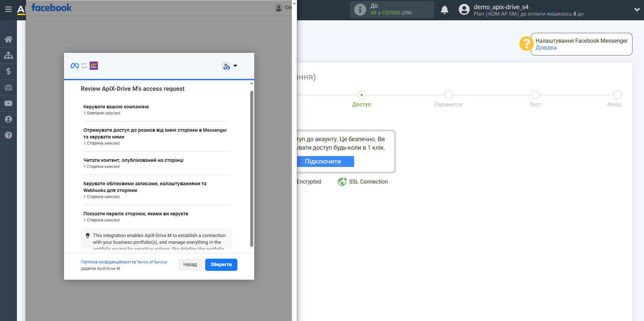Click the Зберегти button
Image resolution: width=644 pixels, height=321 pixels.
tap(221, 265)
